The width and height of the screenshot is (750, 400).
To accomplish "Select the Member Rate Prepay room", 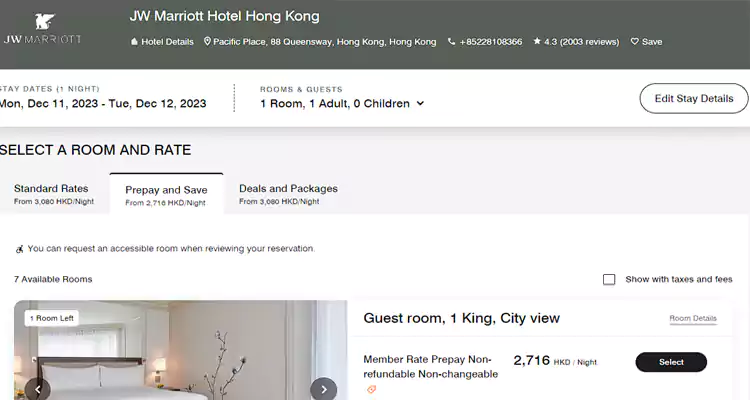I will 670,362.
